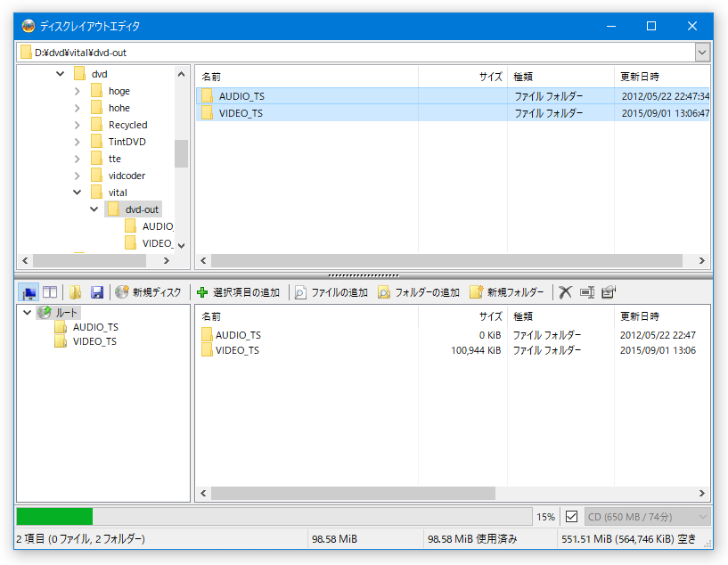Expand the hohe folder
The height and width of the screenshot is (565, 728).
[x=77, y=108]
